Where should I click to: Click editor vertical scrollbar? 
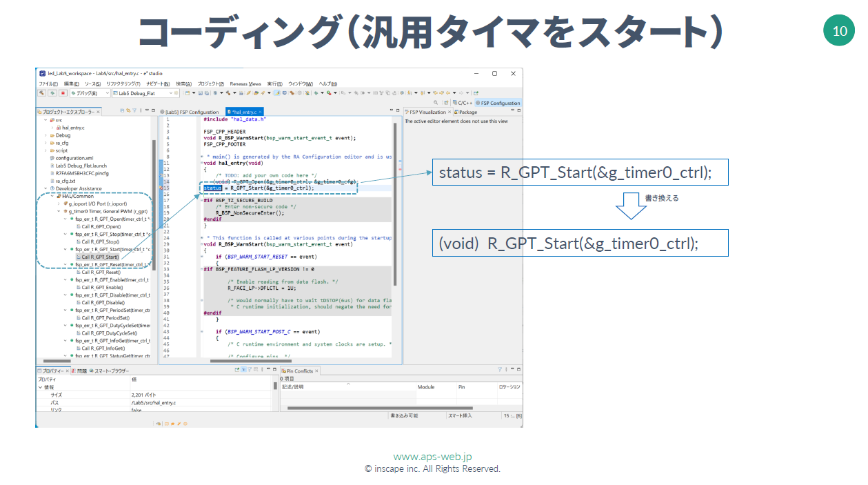[394, 204]
